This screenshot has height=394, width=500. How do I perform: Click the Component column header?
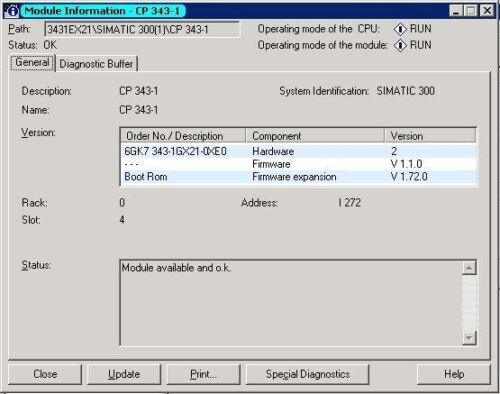pos(315,136)
